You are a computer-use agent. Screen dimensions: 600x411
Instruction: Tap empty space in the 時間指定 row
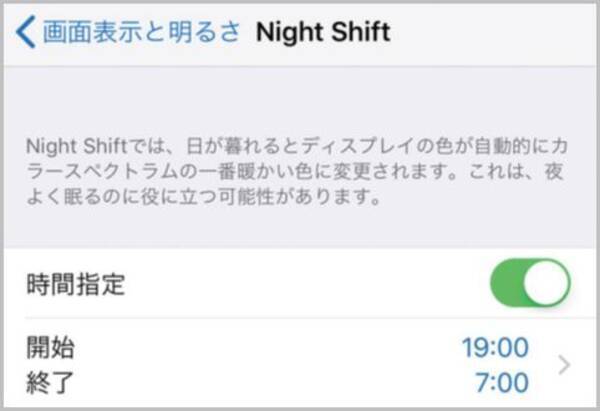pos(300,284)
